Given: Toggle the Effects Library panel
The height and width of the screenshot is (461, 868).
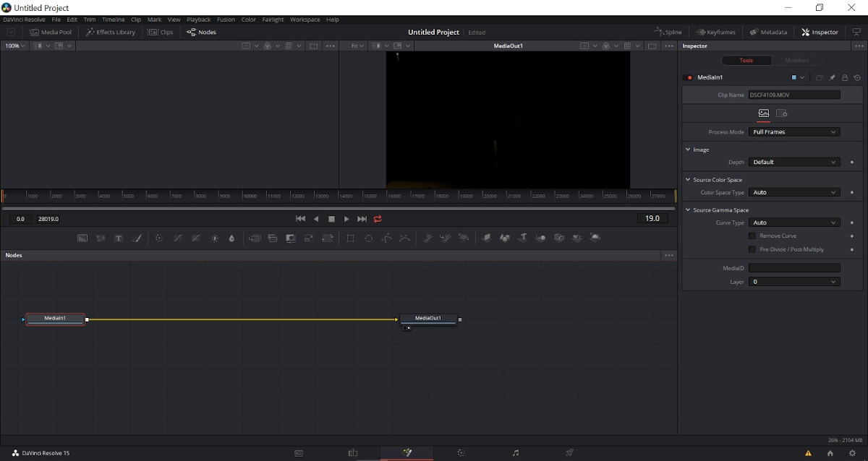Looking at the screenshot, I should [x=110, y=32].
